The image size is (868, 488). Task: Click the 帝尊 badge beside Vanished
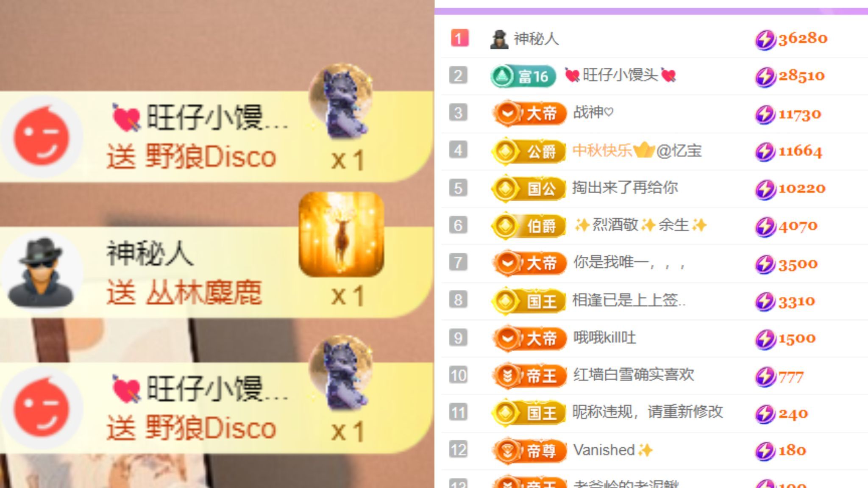[530, 450]
